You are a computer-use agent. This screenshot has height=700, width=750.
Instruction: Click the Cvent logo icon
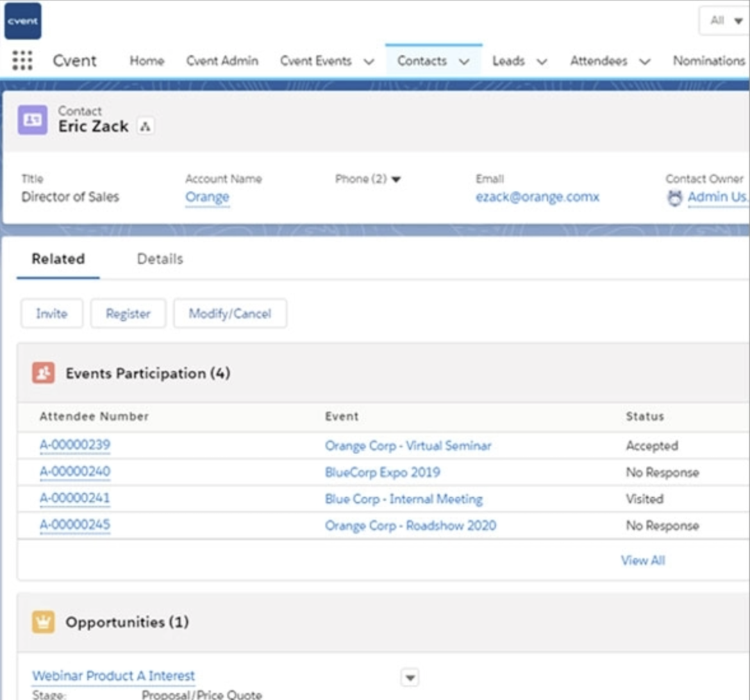point(22,21)
